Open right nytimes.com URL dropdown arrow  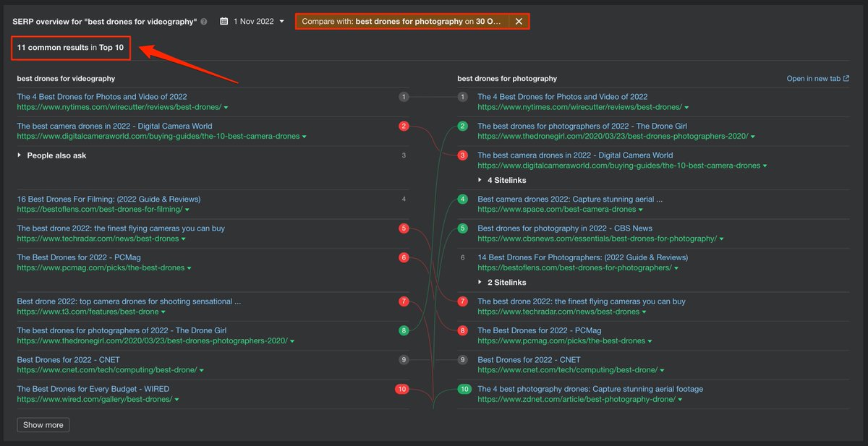(x=687, y=108)
